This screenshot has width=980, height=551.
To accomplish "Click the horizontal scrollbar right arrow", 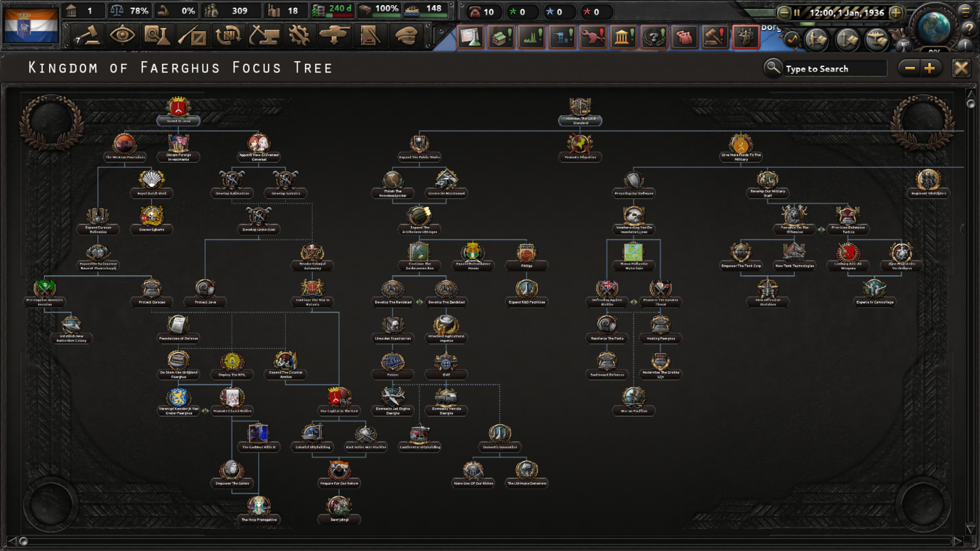I will (958, 541).
